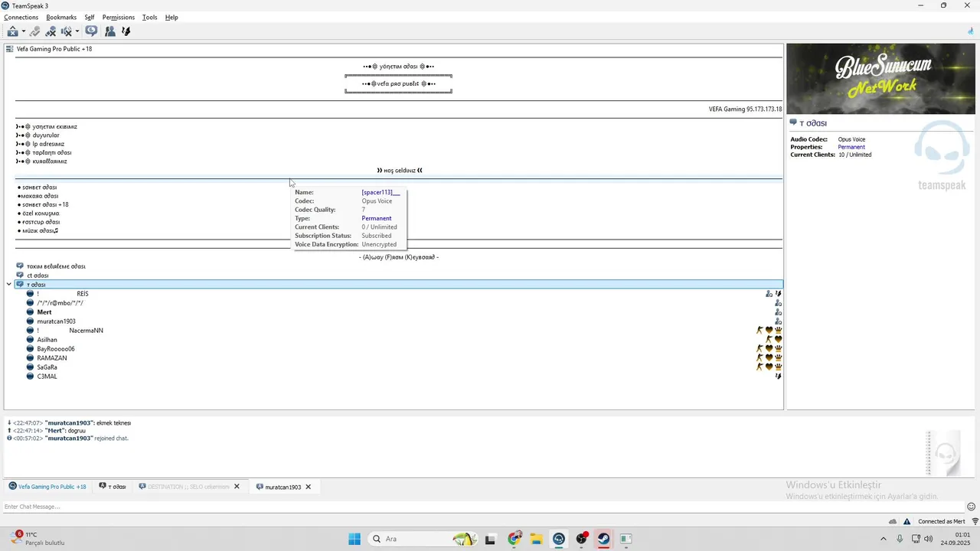The height and width of the screenshot is (551, 980).
Task: Close the muratcan1903 chat tab
Action: [x=309, y=487]
